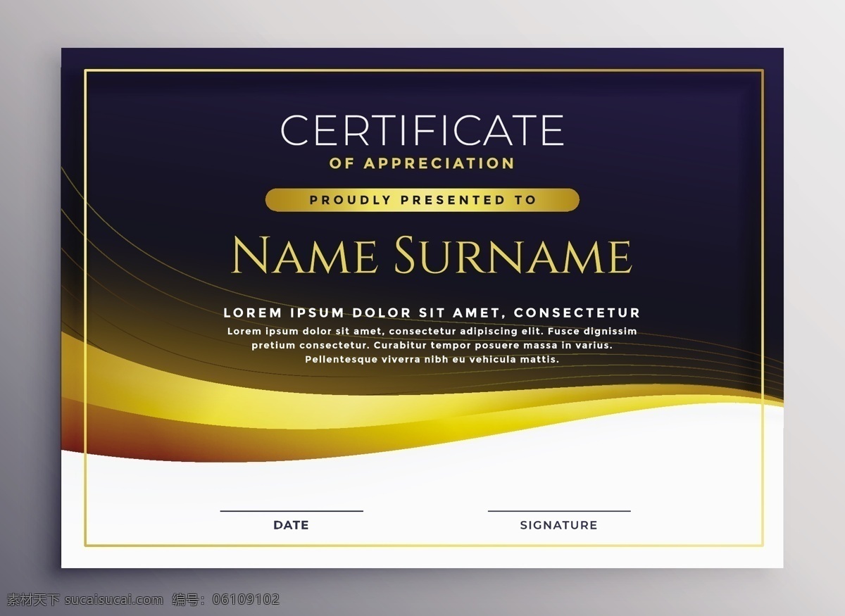Click the heading "LOREM IPSUM DOLOR SIT AMET, CONSECTETUR"
Viewport: 845px width, 616px height.
[x=432, y=313]
